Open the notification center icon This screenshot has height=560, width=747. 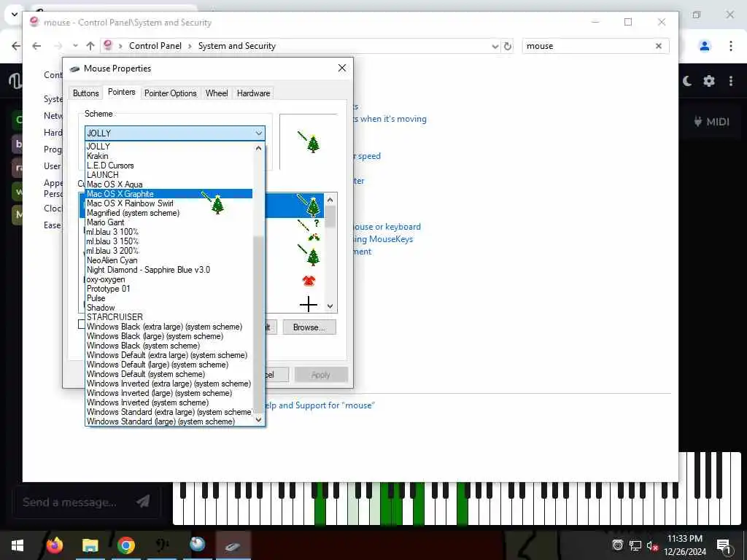pyautogui.click(x=724, y=546)
